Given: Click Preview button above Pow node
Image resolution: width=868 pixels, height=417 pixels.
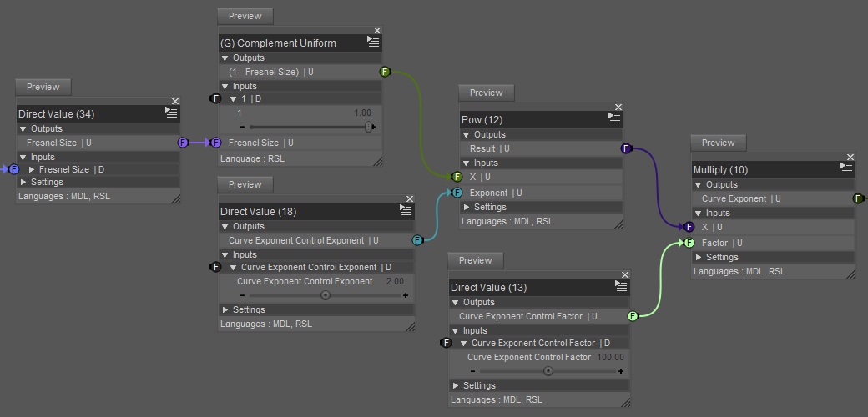Looking at the screenshot, I should coord(487,93).
